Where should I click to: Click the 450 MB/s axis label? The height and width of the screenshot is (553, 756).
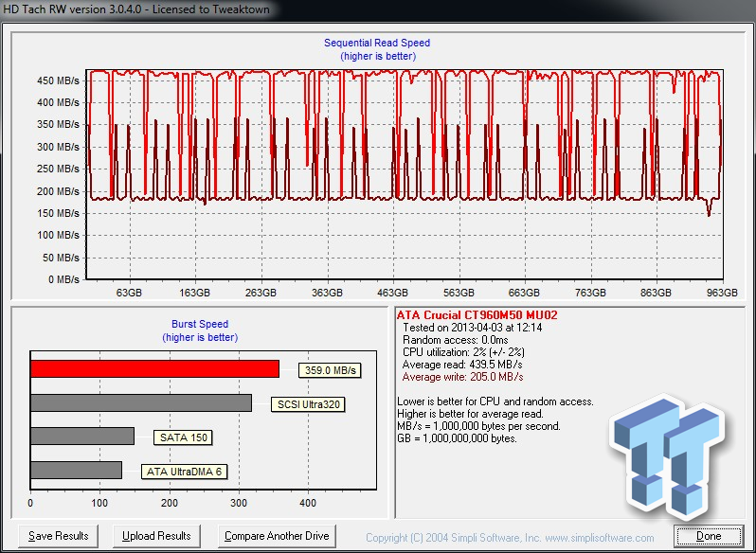58,80
